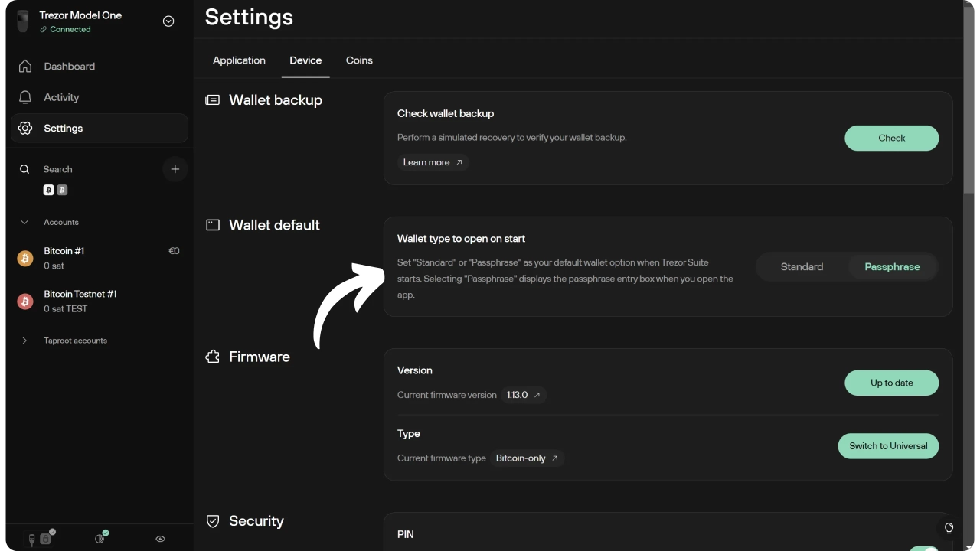Click the Trezor Model One device name
Screen dimensions: 980x551
click(x=80, y=15)
